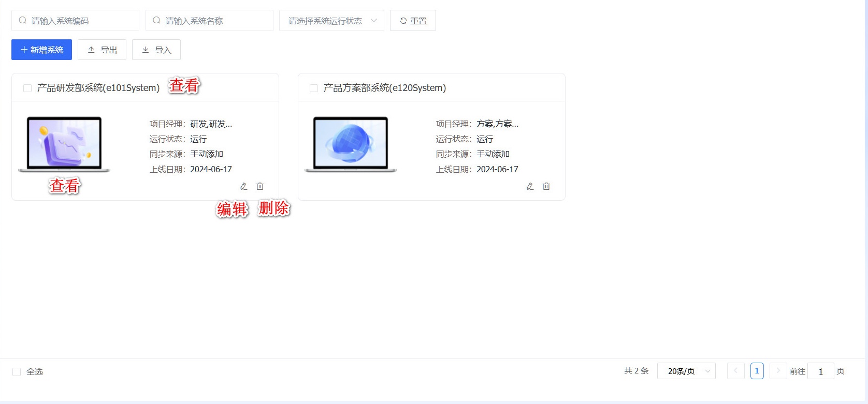
Task: Open 产品方案部系统 globe laptop thumbnail
Action: [x=351, y=144]
